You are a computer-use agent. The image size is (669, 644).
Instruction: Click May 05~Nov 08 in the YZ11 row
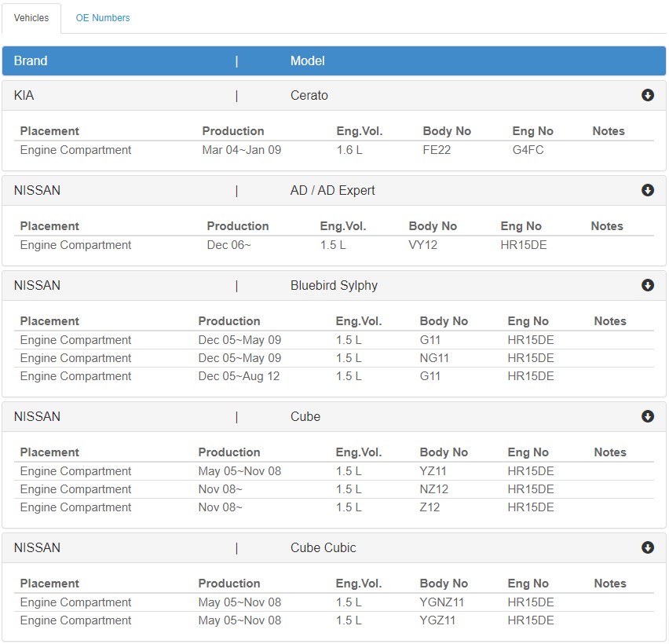(239, 471)
